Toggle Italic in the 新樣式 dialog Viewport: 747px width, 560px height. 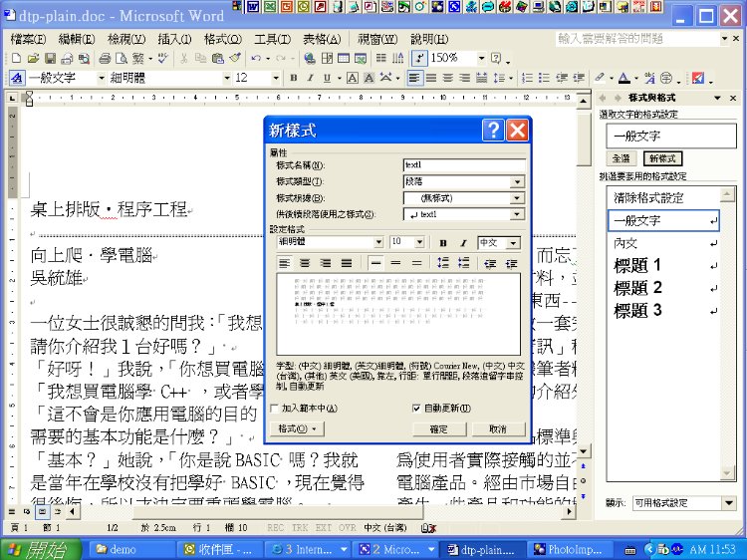pos(463,242)
